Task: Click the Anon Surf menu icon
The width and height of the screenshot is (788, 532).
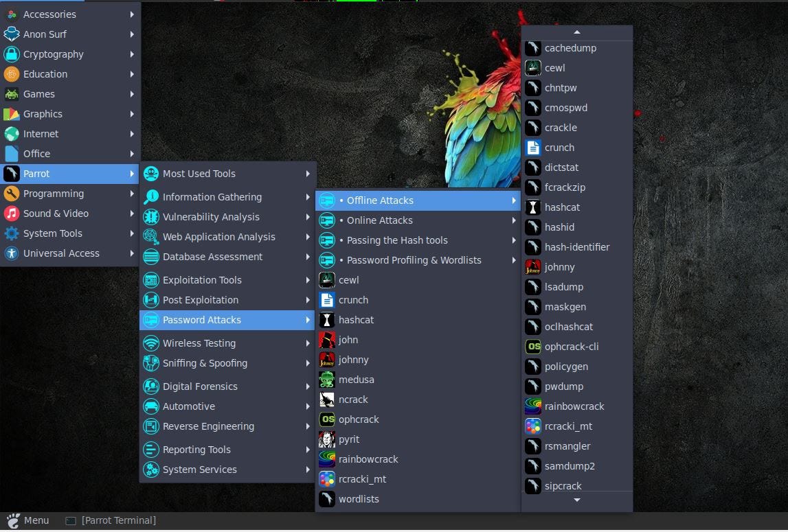Action: (12, 34)
